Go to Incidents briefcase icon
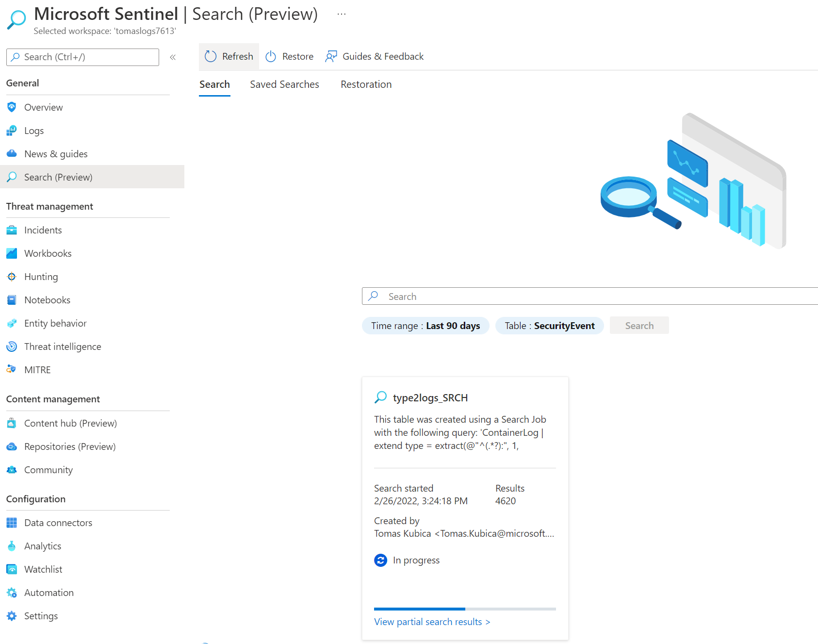The width and height of the screenshot is (818, 644). 12,230
